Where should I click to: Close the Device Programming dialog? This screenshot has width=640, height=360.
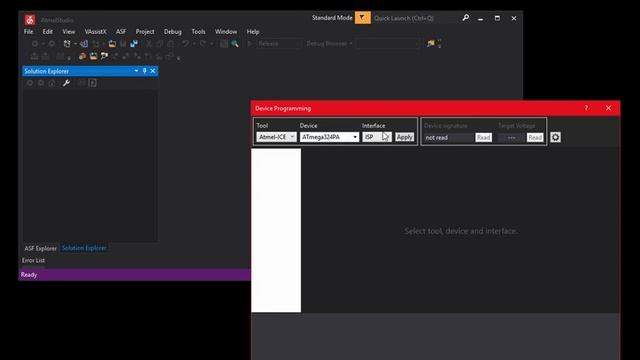[x=608, y=108]
